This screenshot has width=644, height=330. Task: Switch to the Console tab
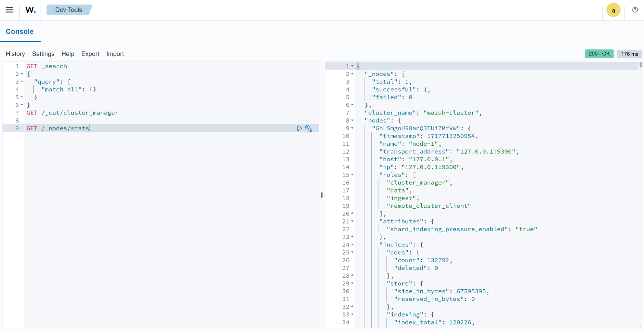tap(20, 31)
